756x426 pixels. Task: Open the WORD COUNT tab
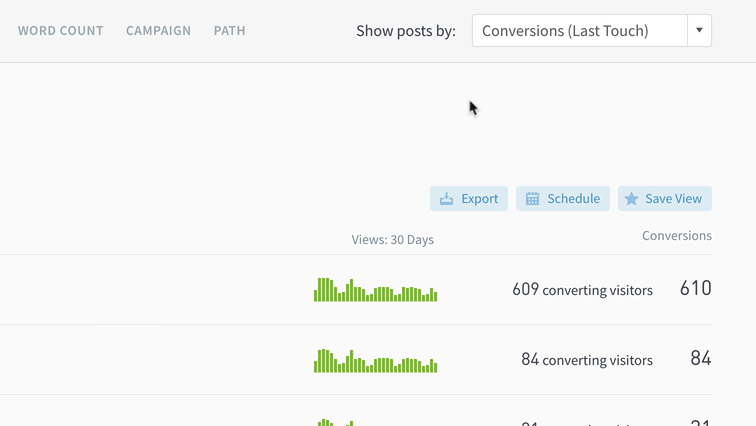click(61, 30)
